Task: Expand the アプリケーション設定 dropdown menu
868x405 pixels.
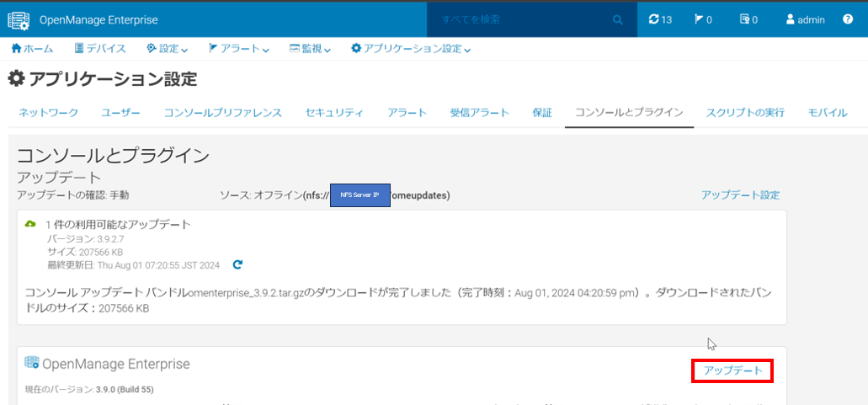Action: 412,49
